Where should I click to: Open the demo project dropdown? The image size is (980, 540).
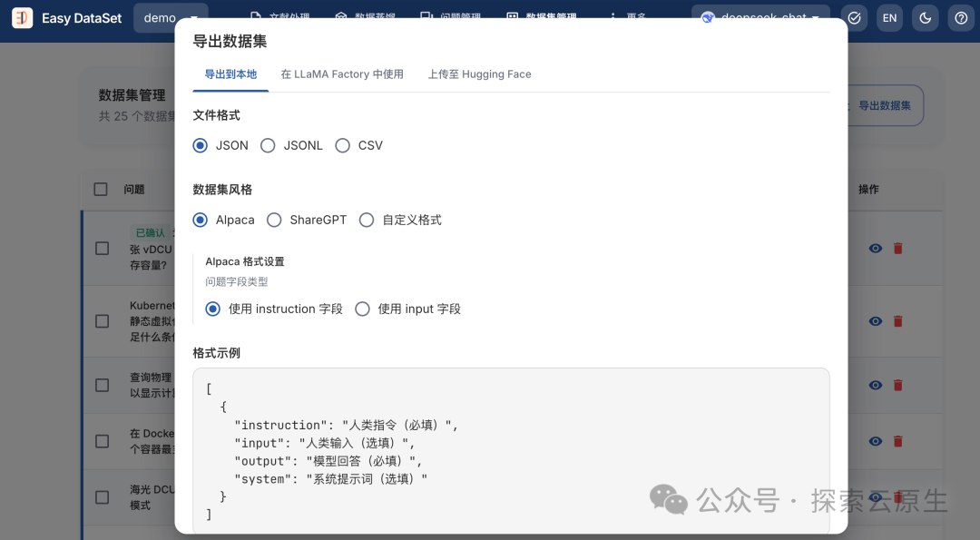tap(171, 18)
